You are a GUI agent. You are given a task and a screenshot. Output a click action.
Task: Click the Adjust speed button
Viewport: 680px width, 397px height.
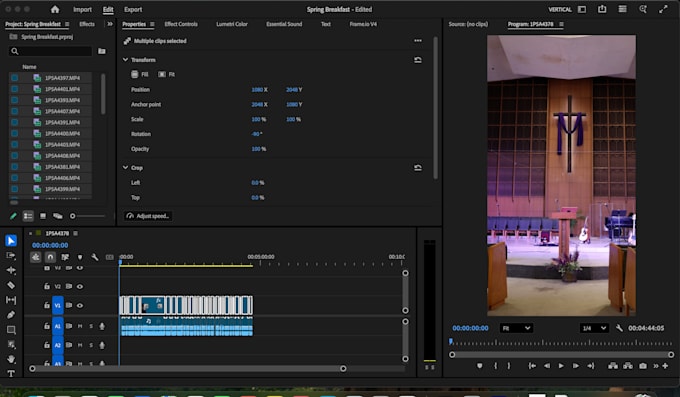(x=148, y=216)
